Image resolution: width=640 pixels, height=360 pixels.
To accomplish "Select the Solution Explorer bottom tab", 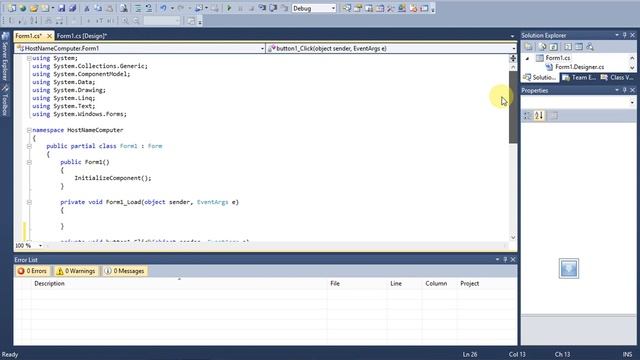I will [540, 77].
